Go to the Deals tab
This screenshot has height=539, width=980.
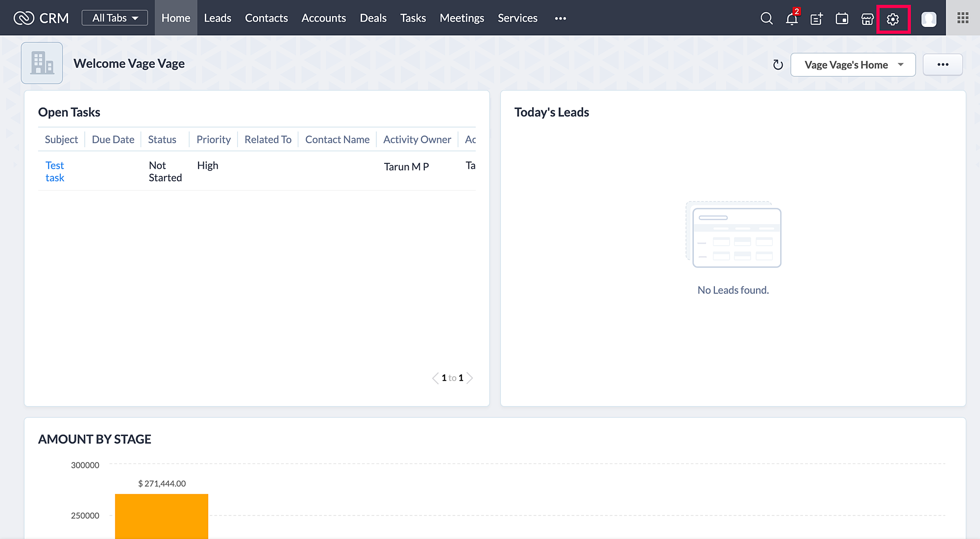click(373, 18)
